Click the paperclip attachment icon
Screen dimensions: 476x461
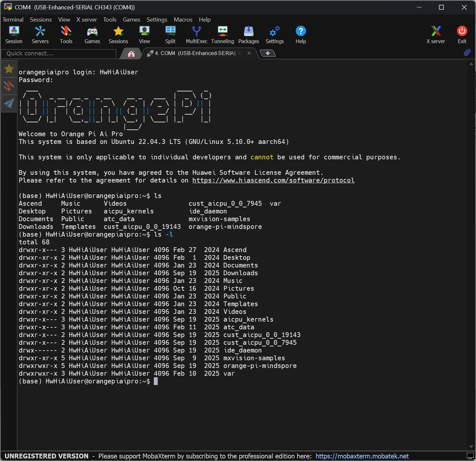(467, 52)
